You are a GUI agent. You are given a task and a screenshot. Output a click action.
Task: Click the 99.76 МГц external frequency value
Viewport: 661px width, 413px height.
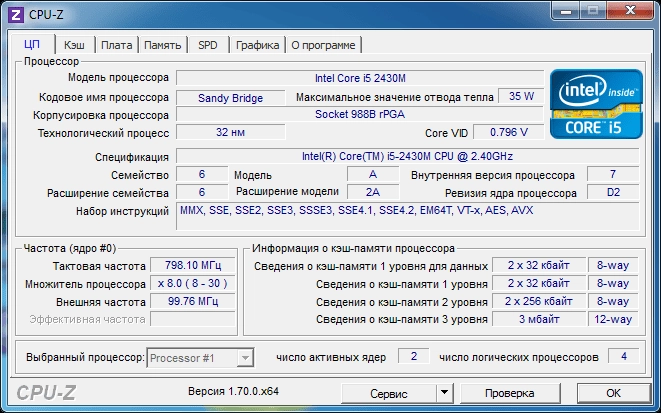coord(193,301)
